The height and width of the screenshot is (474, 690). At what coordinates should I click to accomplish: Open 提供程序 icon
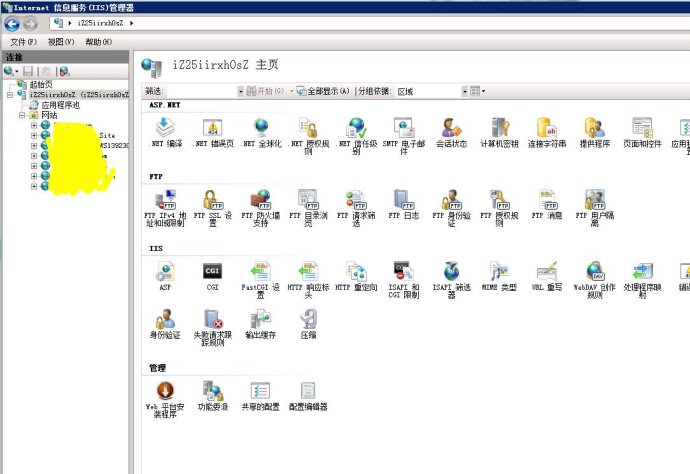click(x=595, y=128)
